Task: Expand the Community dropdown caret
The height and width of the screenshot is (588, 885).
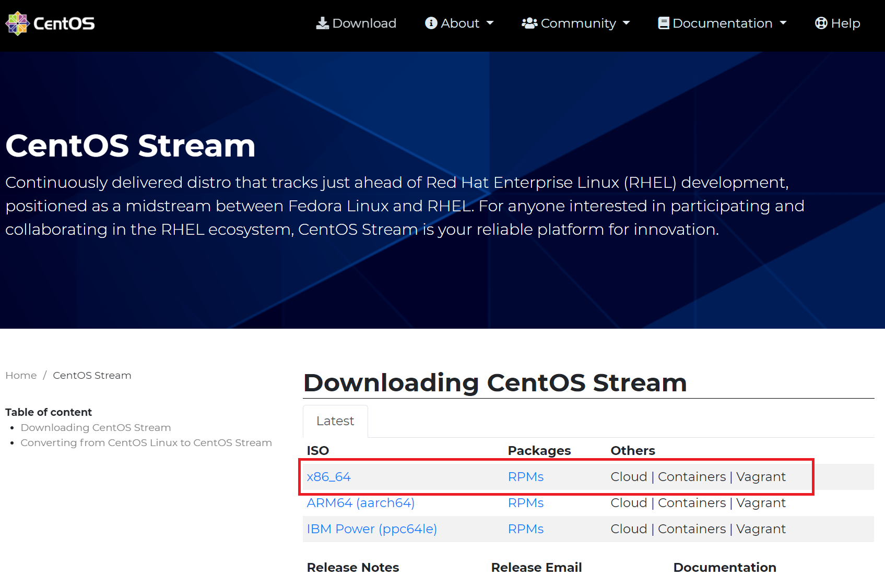Action: coord(627,23)
